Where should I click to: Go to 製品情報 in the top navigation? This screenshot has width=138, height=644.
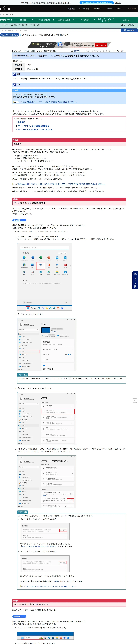[71, 9]
